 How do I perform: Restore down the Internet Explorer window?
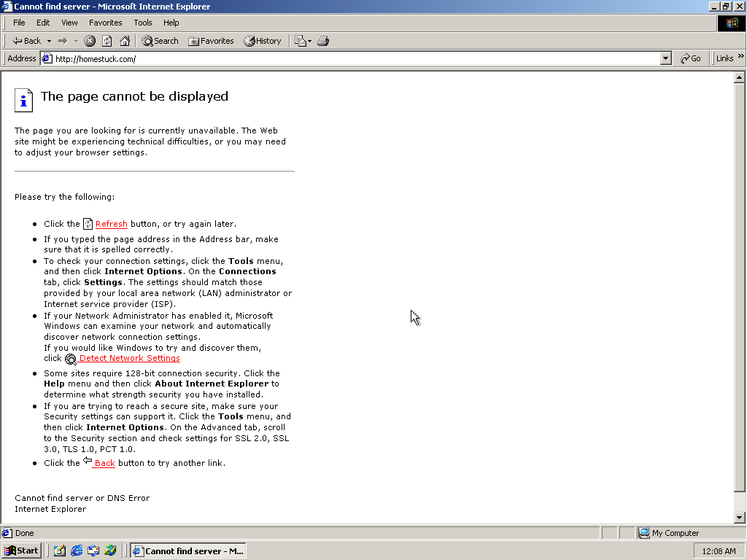(x=725, y=6)
